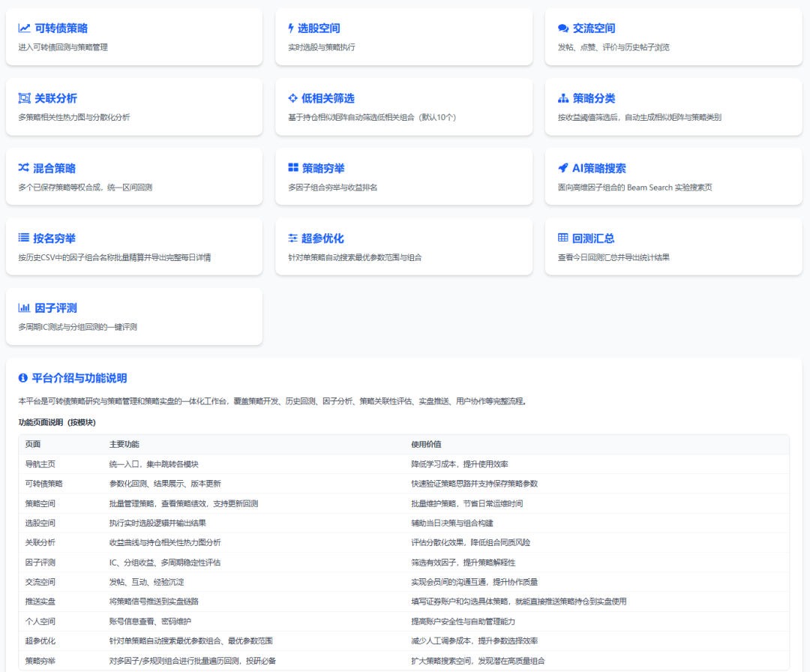
Task: Select the 关联分析 cell in the table
Action: [x=40, y=542]
